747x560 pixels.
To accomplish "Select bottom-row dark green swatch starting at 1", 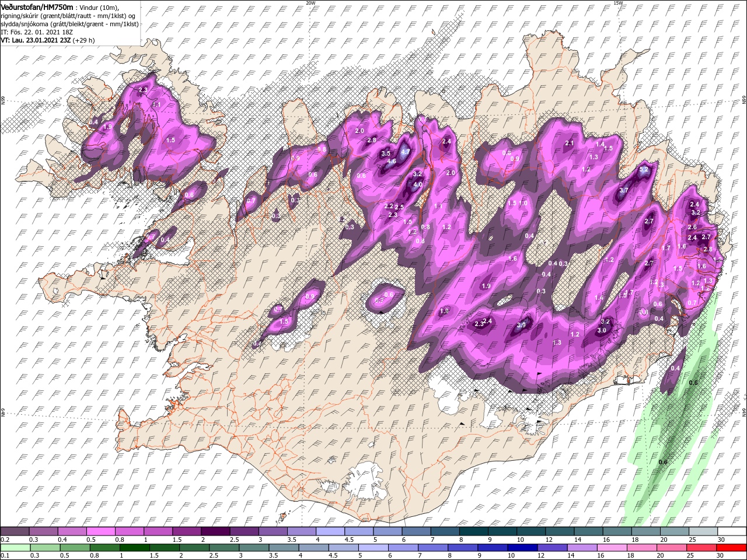I will (x=134, y=548).
